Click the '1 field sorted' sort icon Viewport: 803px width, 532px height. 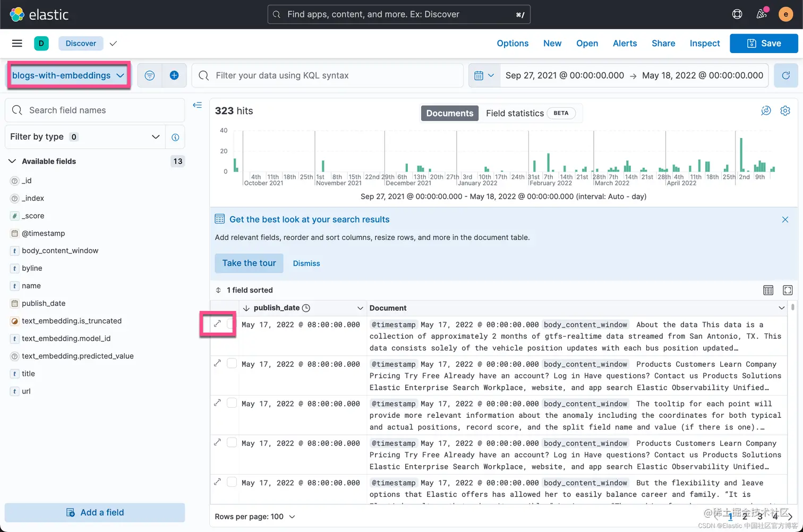pos(218,290)
